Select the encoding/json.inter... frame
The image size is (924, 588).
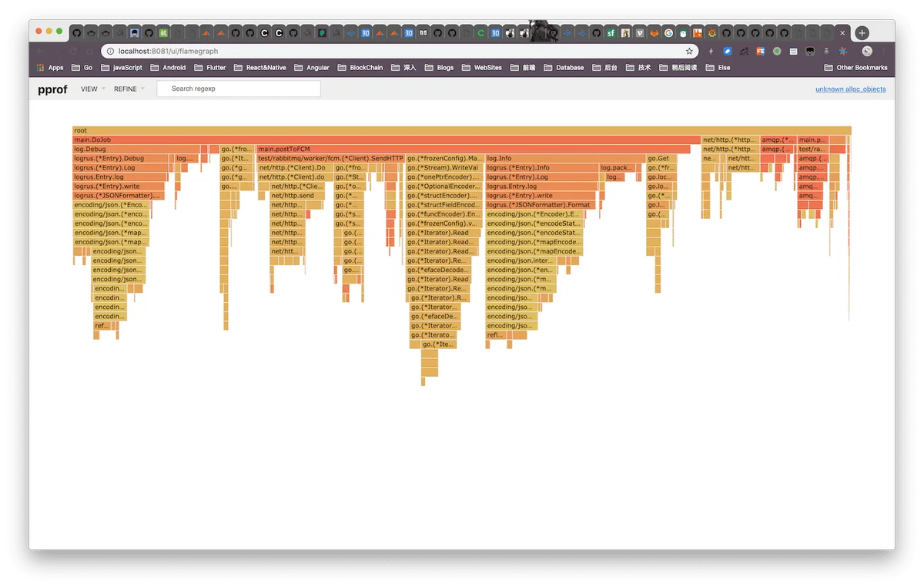click(x=522, y=260)
